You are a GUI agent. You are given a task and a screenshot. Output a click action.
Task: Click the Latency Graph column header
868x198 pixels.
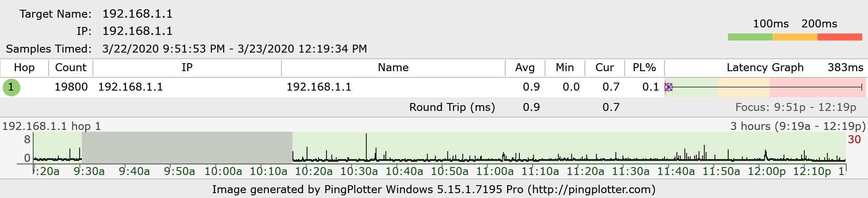point(765,68)
